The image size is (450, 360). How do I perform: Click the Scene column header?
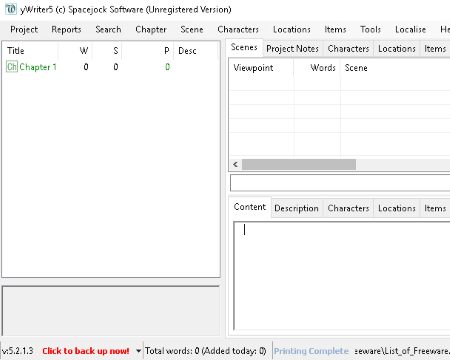(x=395, y=68)
